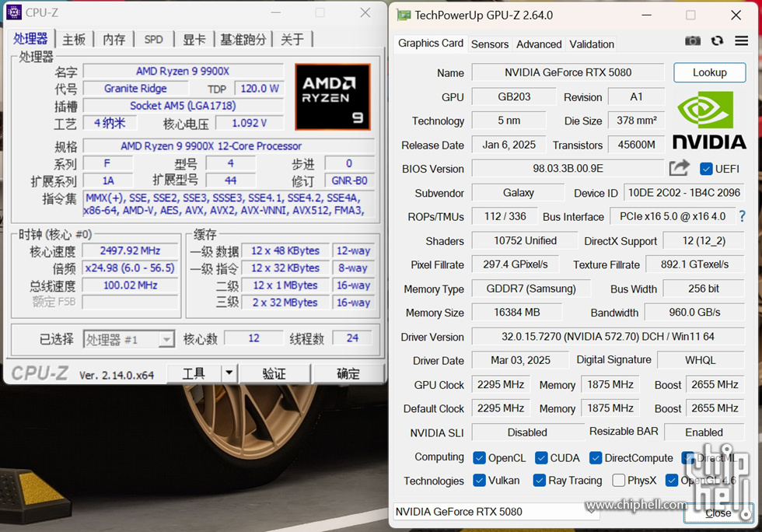
Task: Click the Subvendor value Galaxy
Action: (518, 193)
